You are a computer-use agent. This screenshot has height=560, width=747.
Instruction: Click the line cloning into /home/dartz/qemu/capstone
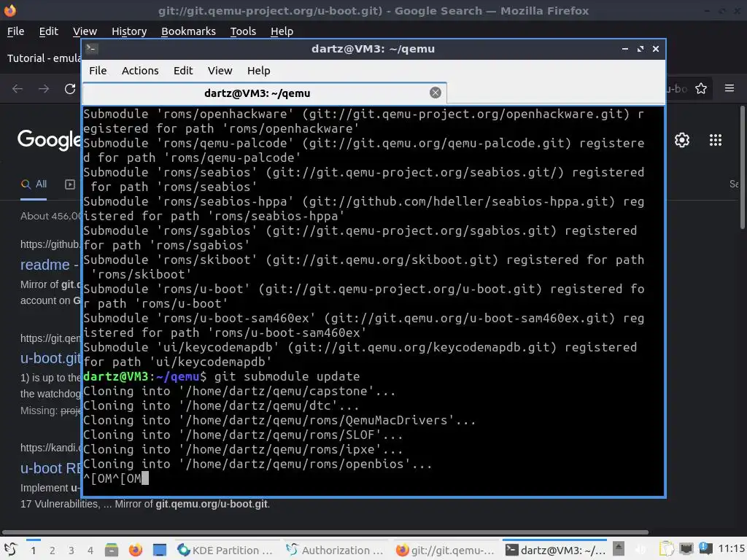click(239, 392)
